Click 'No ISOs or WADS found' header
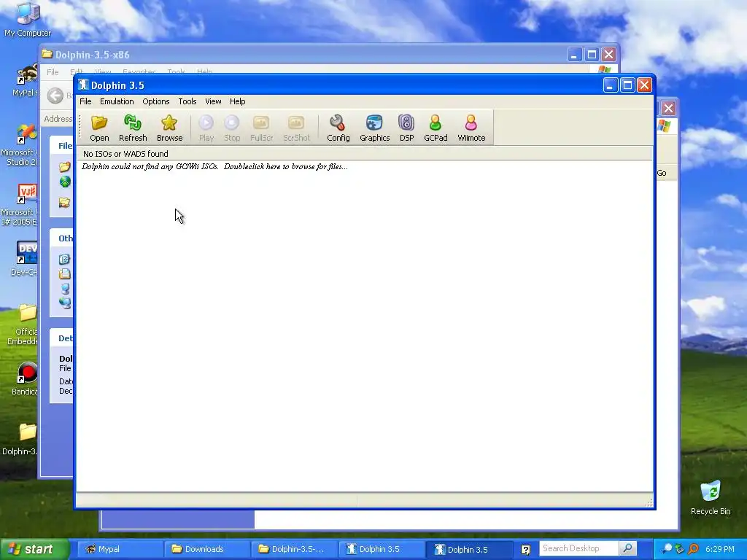The image size is (747, 560). (x=364, y=154)
